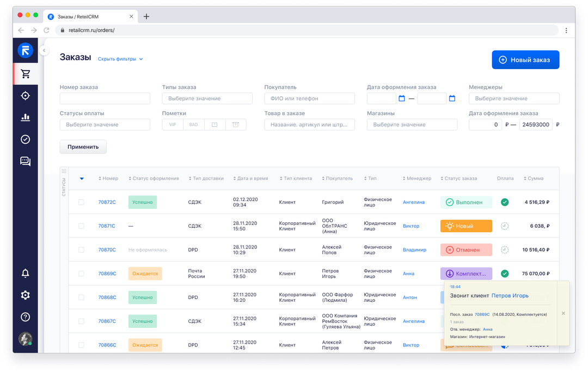Screen dimensions: 588x372
Task: Click the Номер заказа input field
Action: (105, 99)
